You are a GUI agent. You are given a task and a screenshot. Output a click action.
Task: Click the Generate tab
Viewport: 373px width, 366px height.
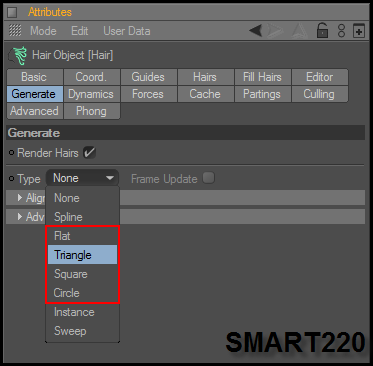(35, 94)
